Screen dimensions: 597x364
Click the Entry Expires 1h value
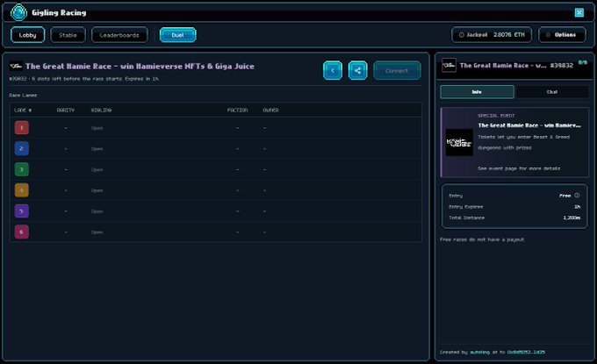[577, 206]
